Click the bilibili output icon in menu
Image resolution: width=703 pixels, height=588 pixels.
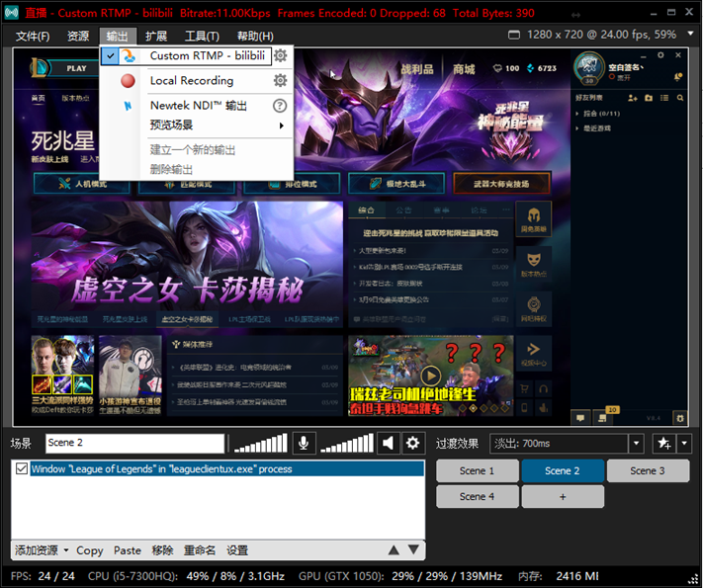coord(129,56)
